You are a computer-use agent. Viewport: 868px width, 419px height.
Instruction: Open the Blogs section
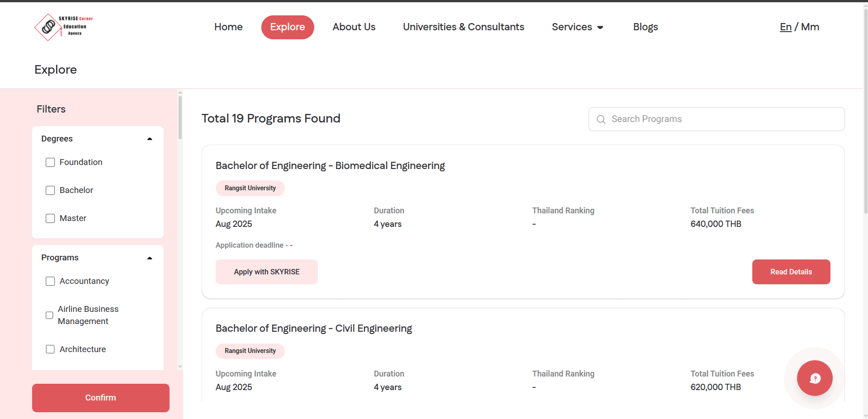click(x=645, y=27)
